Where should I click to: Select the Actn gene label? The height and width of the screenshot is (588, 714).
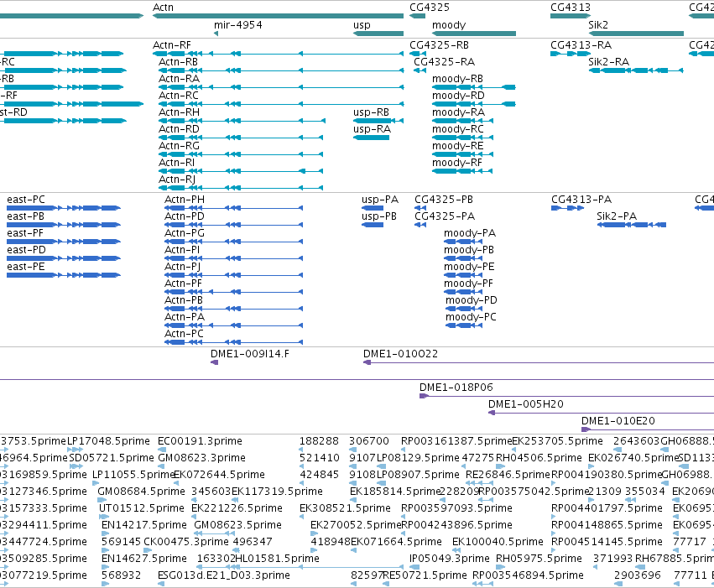point(163,8)
